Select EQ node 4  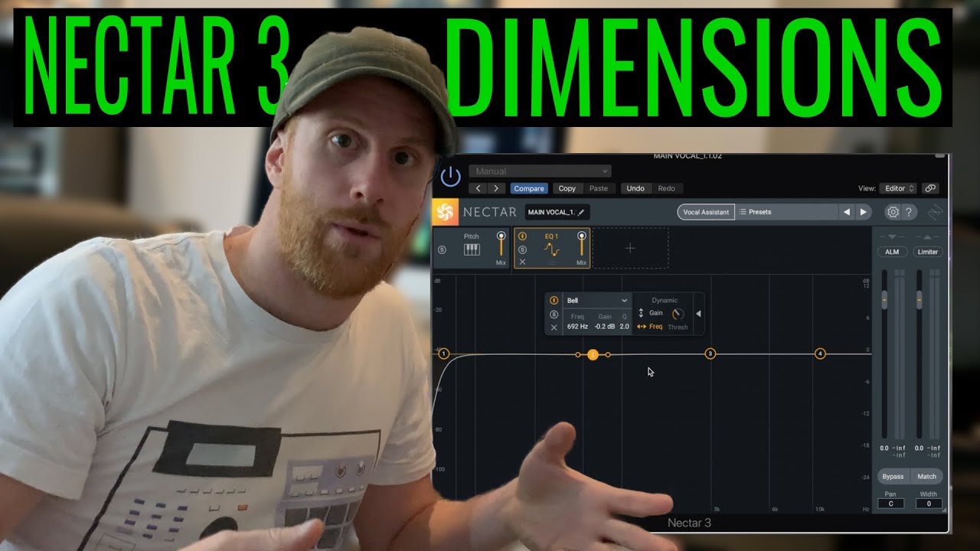click(x=820, y=354)
